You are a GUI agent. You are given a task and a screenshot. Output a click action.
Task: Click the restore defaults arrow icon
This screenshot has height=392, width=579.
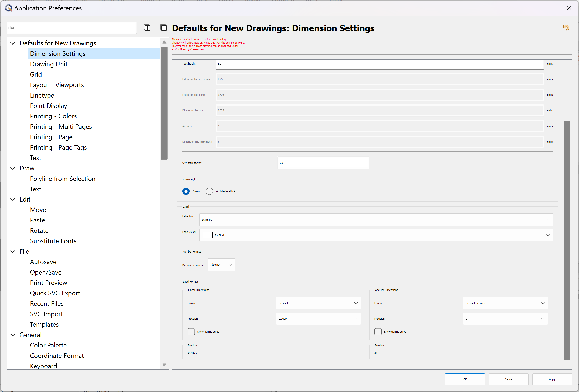(566, 28)
